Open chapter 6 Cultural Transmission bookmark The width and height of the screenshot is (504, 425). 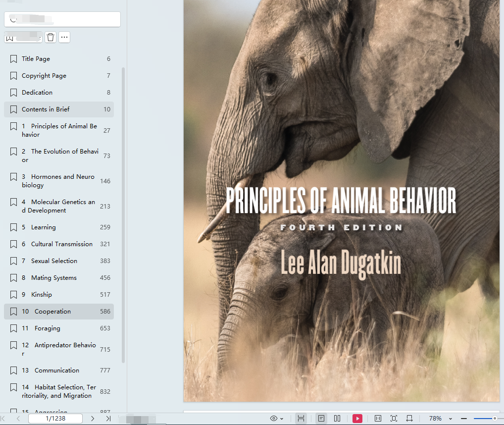point(59,244)
